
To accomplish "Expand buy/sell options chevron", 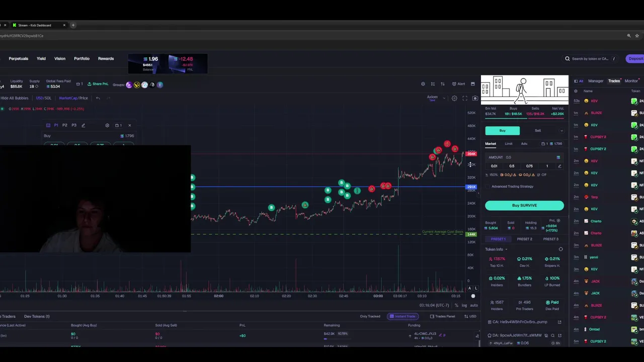I will [x=561, y=131].
